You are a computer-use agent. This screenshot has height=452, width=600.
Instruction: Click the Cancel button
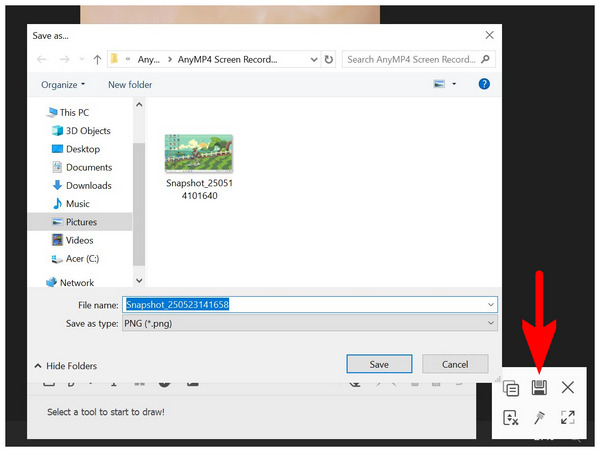tap(455, 364)
